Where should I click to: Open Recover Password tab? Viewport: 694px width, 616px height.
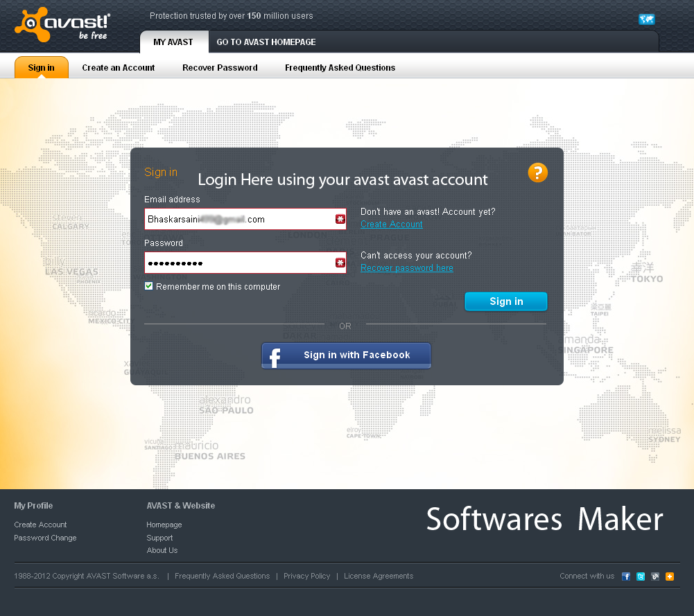pyautogui.click(x=220, y=68)
